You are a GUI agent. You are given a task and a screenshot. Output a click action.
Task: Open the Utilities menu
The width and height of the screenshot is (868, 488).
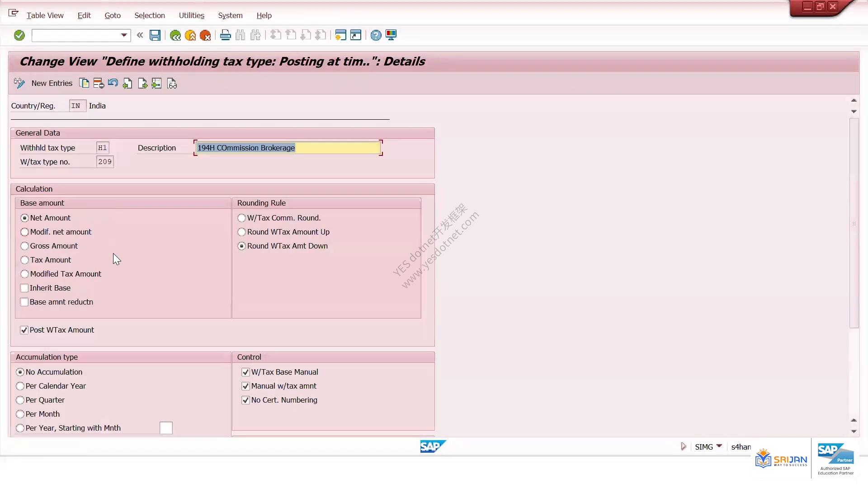(192, 15)
